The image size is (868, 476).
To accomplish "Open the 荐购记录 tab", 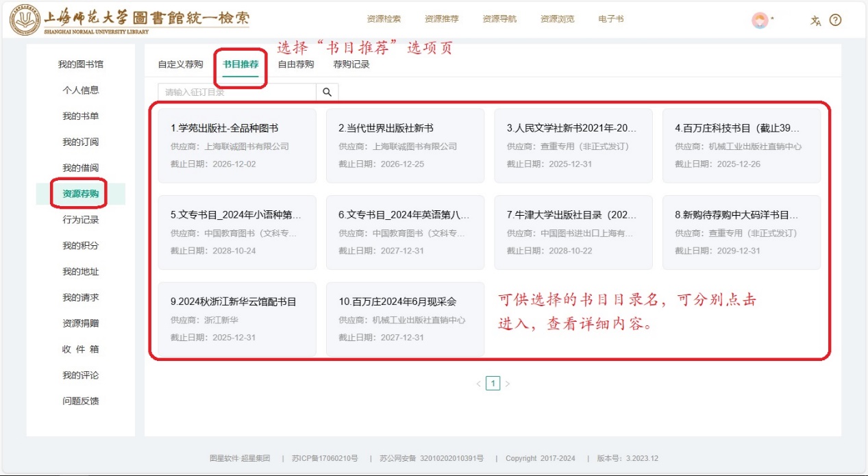I will [351, 65].
